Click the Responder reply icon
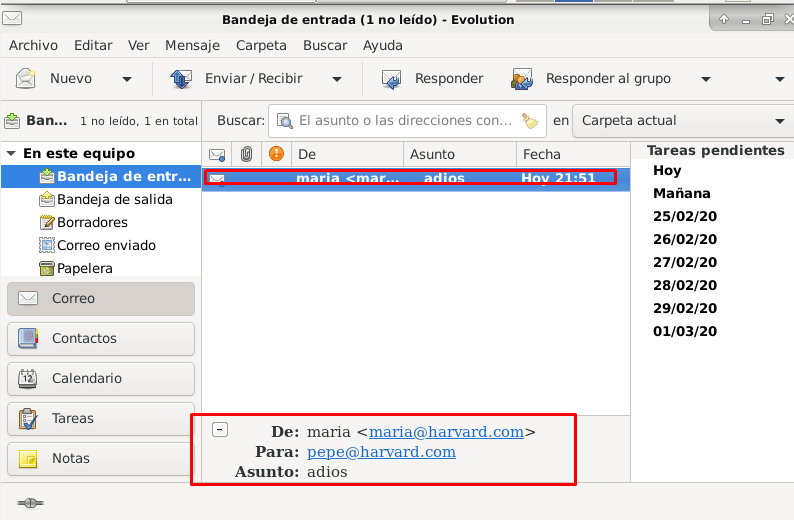Viewport: 794px width, 520px height. click(x=391, y=79)
